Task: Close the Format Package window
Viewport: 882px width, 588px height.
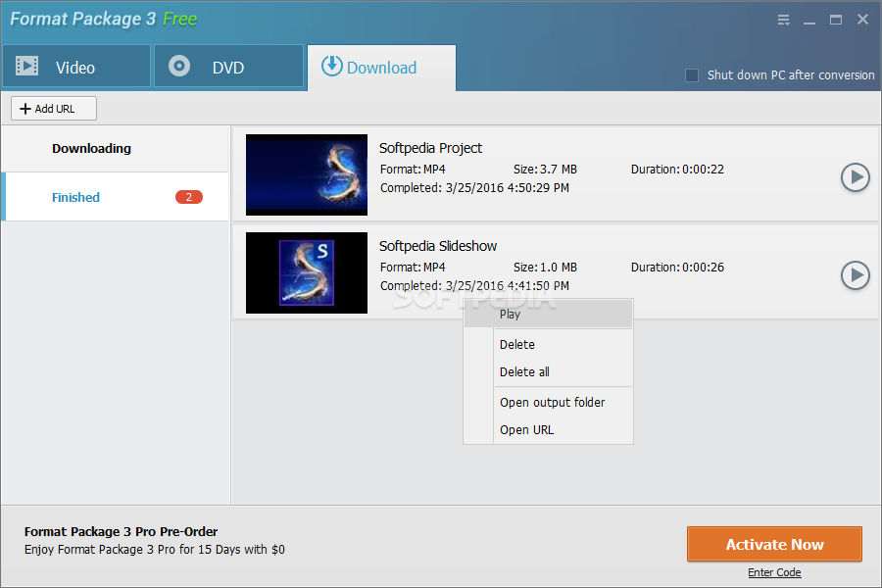Action: click(862, 20)
